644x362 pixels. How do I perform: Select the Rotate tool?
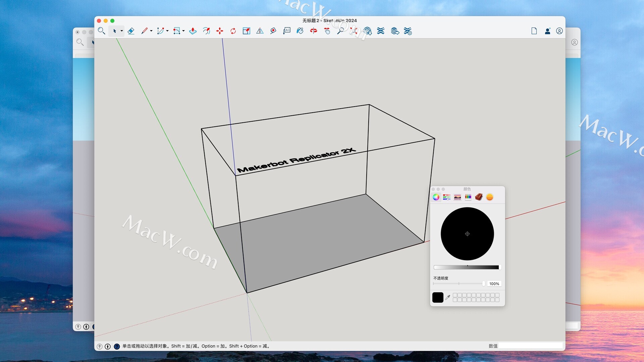pyautogui.click(x=233, y=31)
